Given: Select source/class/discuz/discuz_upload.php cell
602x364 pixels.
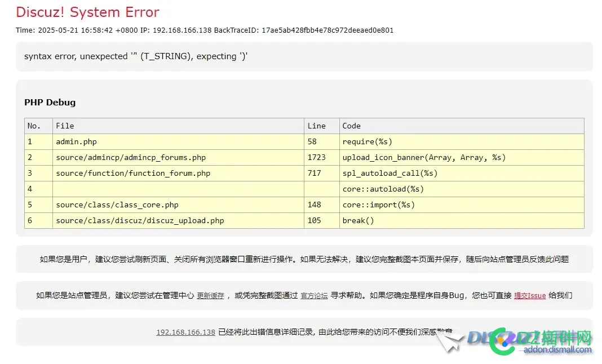Looking at the screenshot, I should coord(178,220).
